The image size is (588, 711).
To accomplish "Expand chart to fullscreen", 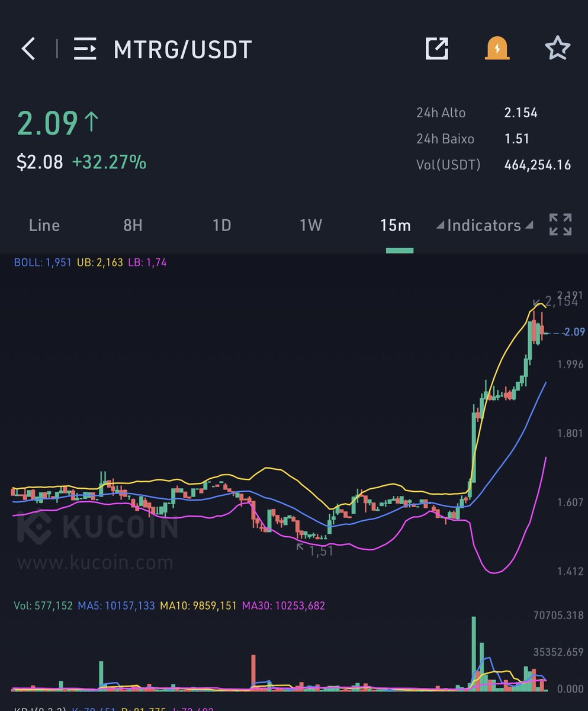I will pyautogui.click(x=560, y=225).
